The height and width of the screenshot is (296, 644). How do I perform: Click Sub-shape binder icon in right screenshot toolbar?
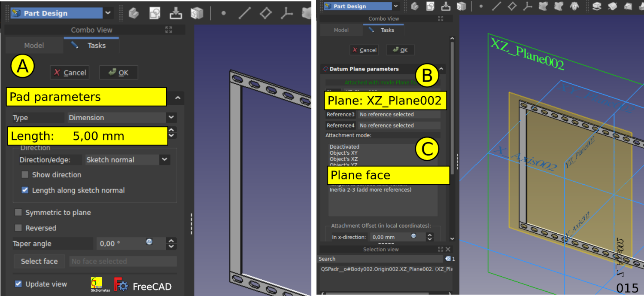pos(559,6)
